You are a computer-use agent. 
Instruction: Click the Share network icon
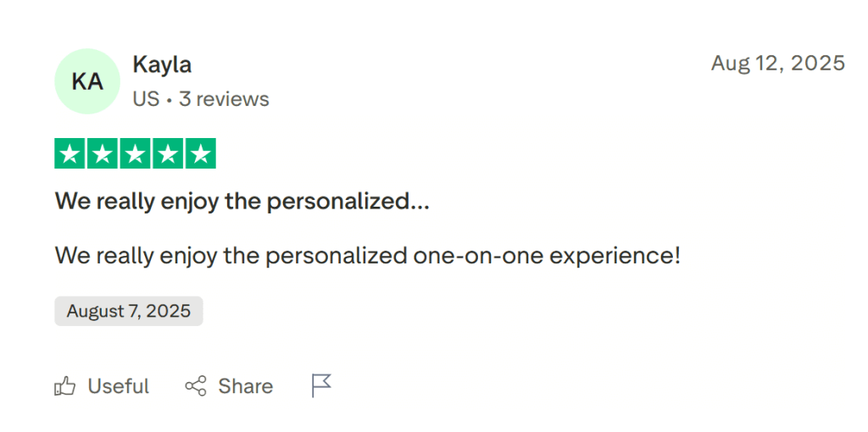click(x=196, y=387)
